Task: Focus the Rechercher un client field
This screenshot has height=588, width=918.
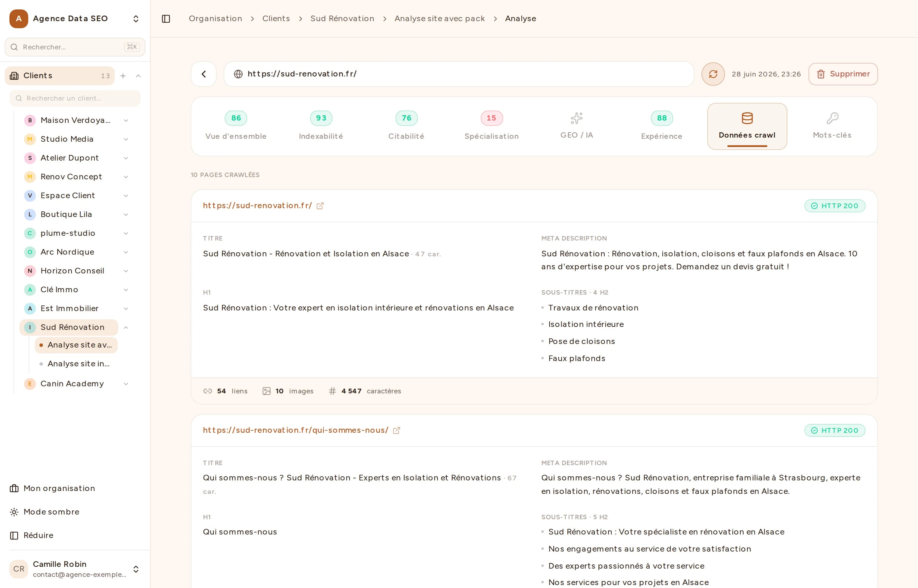Action: point(75,98)
